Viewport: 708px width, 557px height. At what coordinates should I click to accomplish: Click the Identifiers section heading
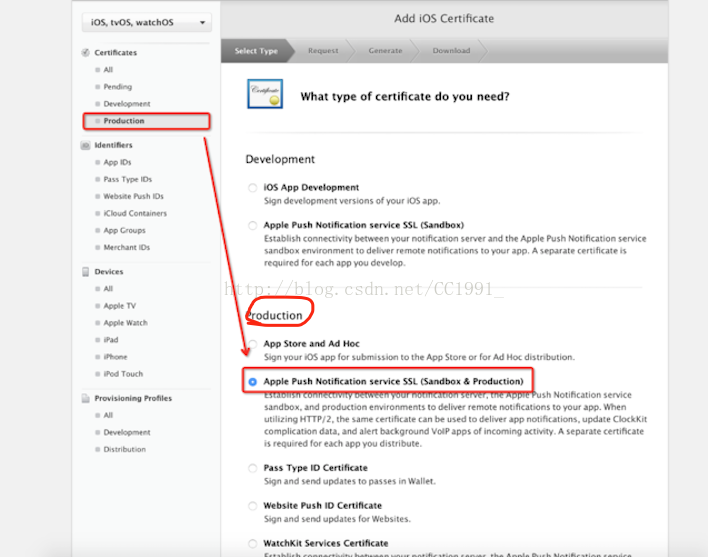coord(113,145)
